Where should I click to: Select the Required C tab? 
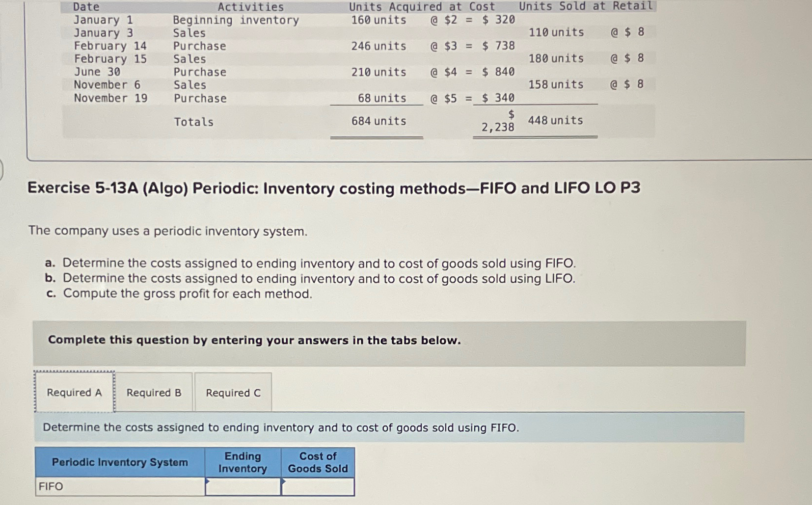(233, 392)
